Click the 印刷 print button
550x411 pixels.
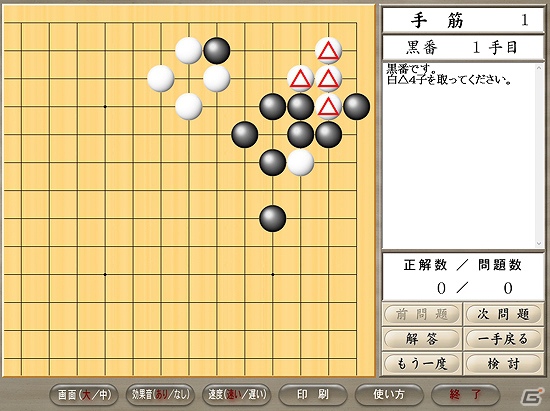coord(313,395)
